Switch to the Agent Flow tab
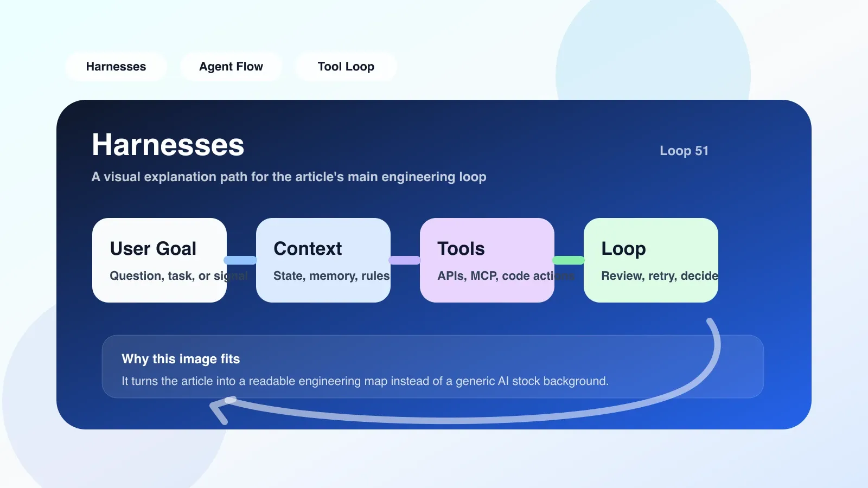Screen dimensions: 868x488 (x=231, y=67)
